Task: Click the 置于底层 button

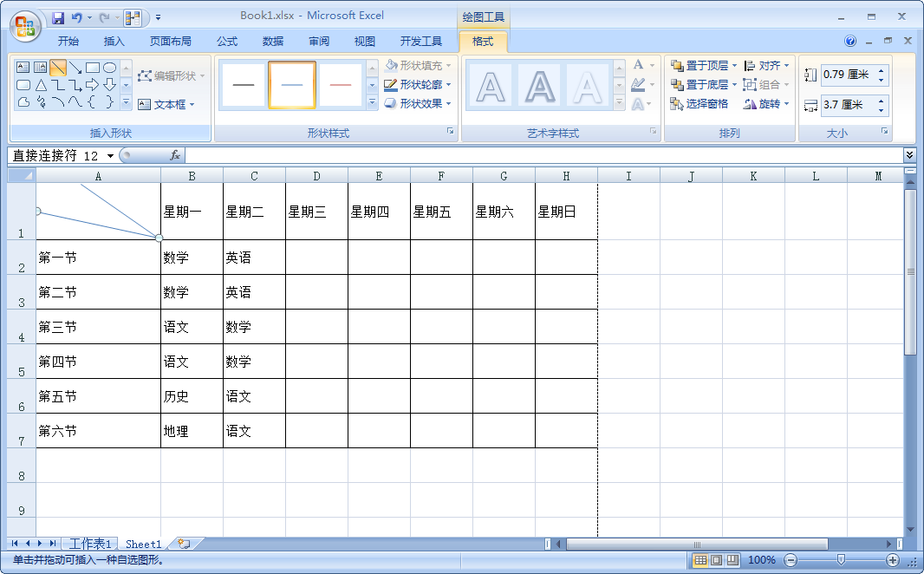Action: tap(700, 84)
